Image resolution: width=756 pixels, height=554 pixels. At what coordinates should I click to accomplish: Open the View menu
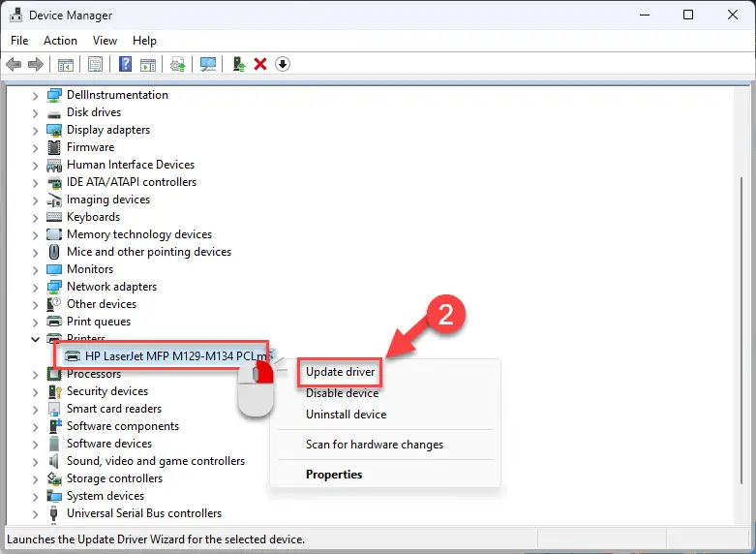click(105, 41)
